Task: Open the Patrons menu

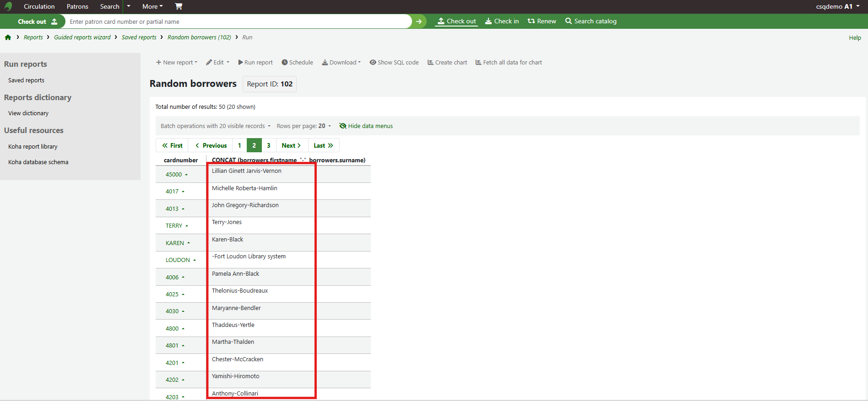Action: [x=77, y=6]
